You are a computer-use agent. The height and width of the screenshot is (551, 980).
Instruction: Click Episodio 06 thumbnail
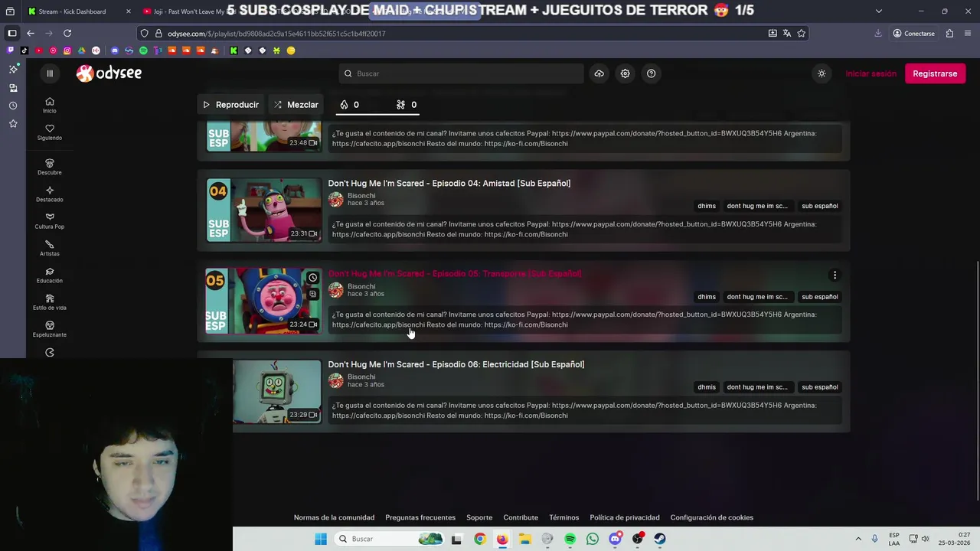coord(277,391)
